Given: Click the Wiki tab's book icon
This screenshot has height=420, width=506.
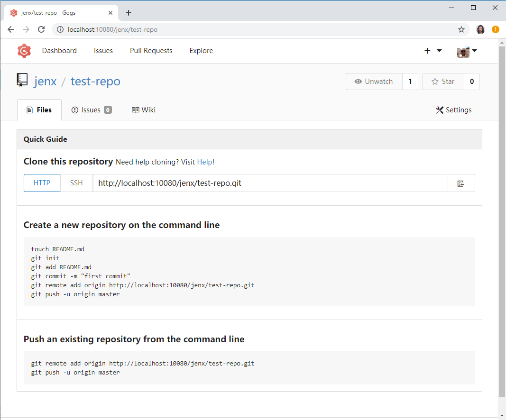Looking at the screenshot, I should [135, 110].
